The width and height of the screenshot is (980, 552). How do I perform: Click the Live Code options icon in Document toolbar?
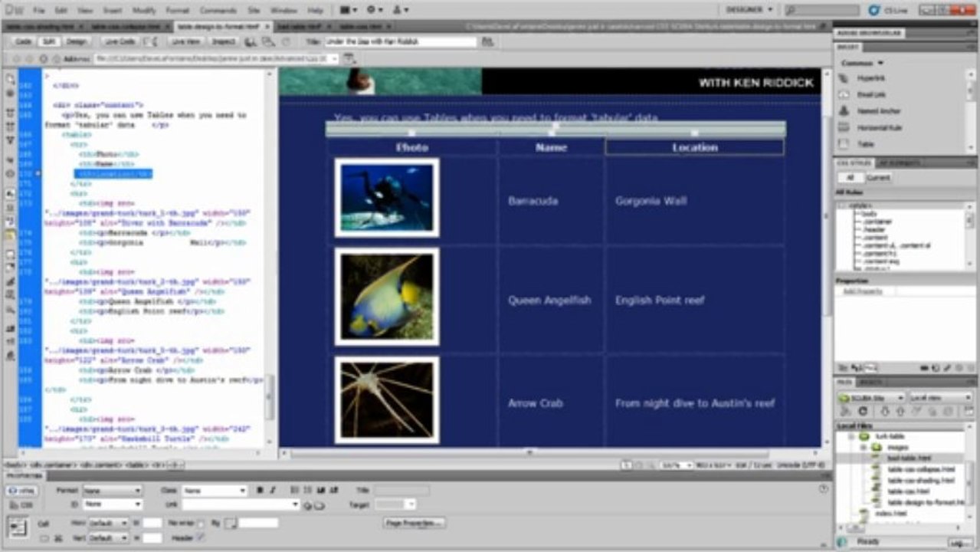(149, 41)
